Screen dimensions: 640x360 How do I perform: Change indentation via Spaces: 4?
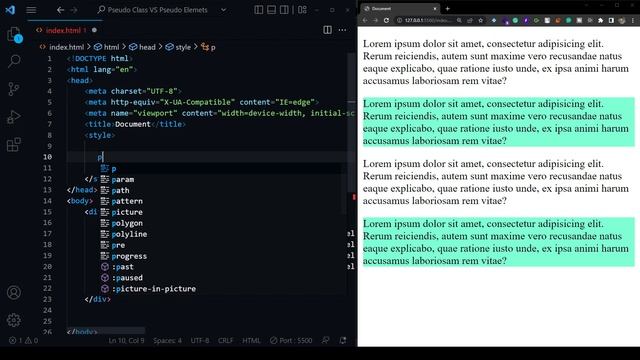[167, 340]
